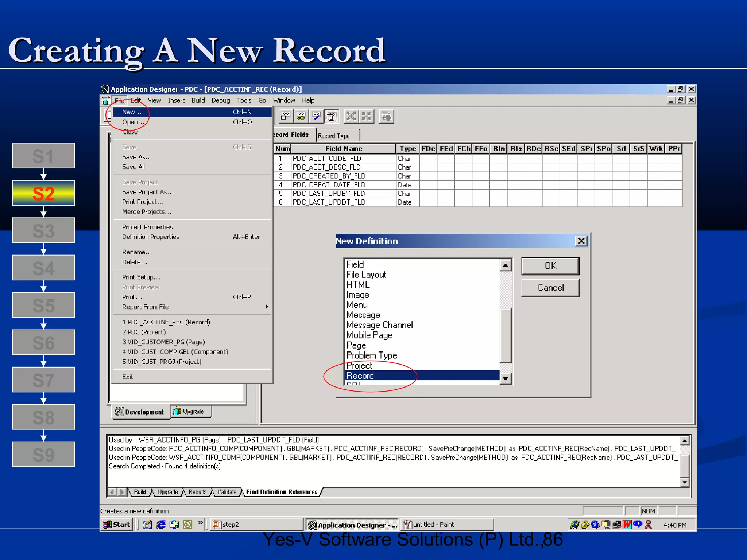Click output tabs left scroll arrow

(x=112, y=492)
